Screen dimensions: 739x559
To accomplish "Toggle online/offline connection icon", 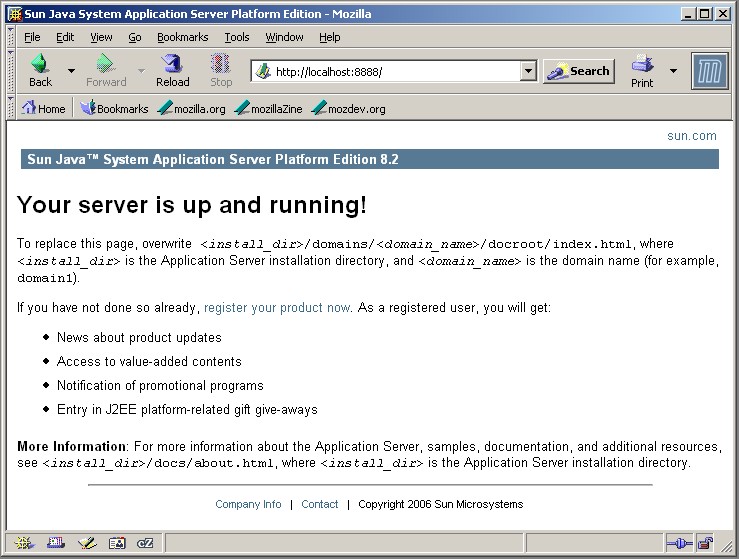I will (x=679, y=543).
